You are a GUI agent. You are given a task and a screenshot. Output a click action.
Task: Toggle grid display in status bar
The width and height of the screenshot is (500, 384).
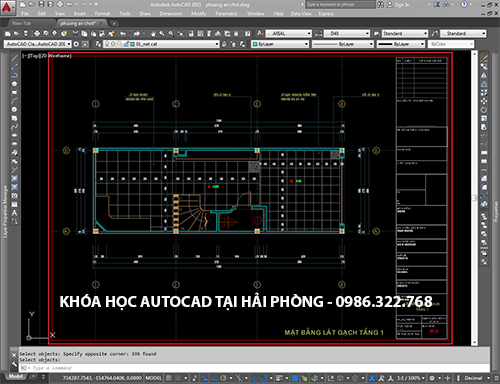tap(169, 378)
